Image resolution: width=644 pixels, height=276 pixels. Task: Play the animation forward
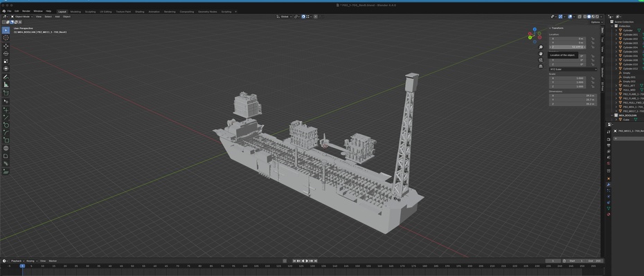[307, 261]
